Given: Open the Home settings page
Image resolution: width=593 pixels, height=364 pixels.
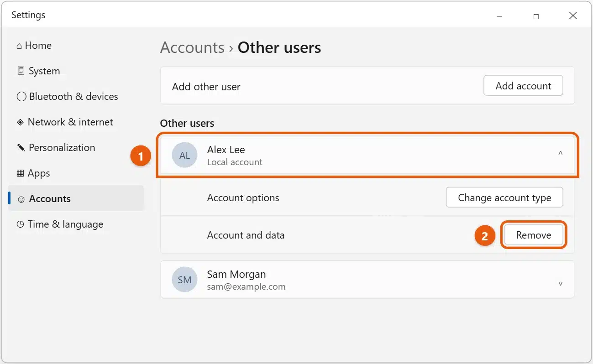Looking at the screenshot, I should click(76, 46).
